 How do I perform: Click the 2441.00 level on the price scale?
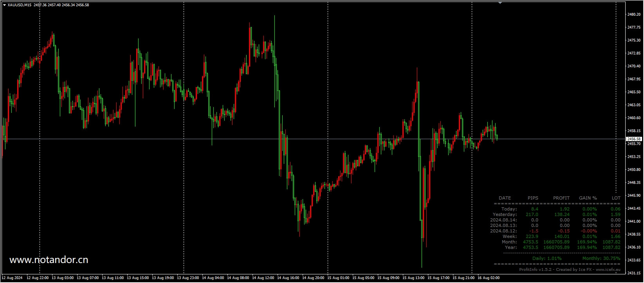click(x=634, y=221)
